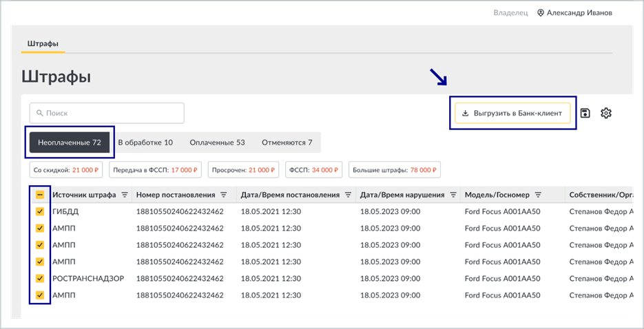Open filter icon for Дата/Время нарушения column

[453, 195]
